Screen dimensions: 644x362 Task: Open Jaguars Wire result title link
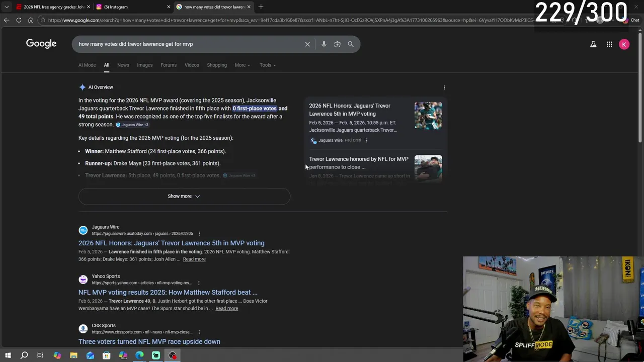coord(171,243)
